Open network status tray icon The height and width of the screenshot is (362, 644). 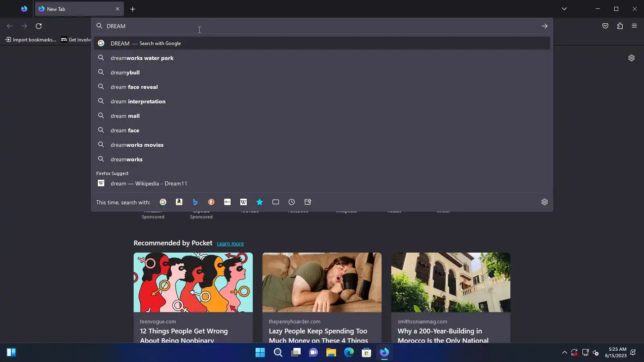[x=586, y=353]
